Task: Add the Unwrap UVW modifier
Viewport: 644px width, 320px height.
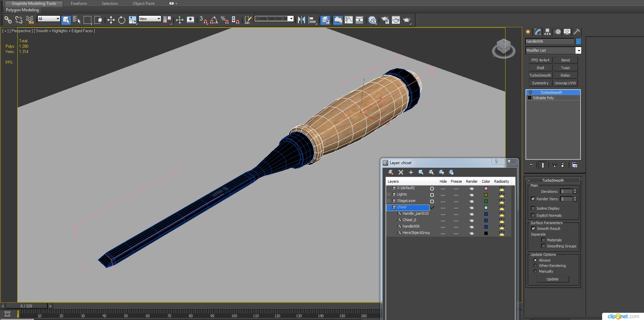Action: coord(565,83)
